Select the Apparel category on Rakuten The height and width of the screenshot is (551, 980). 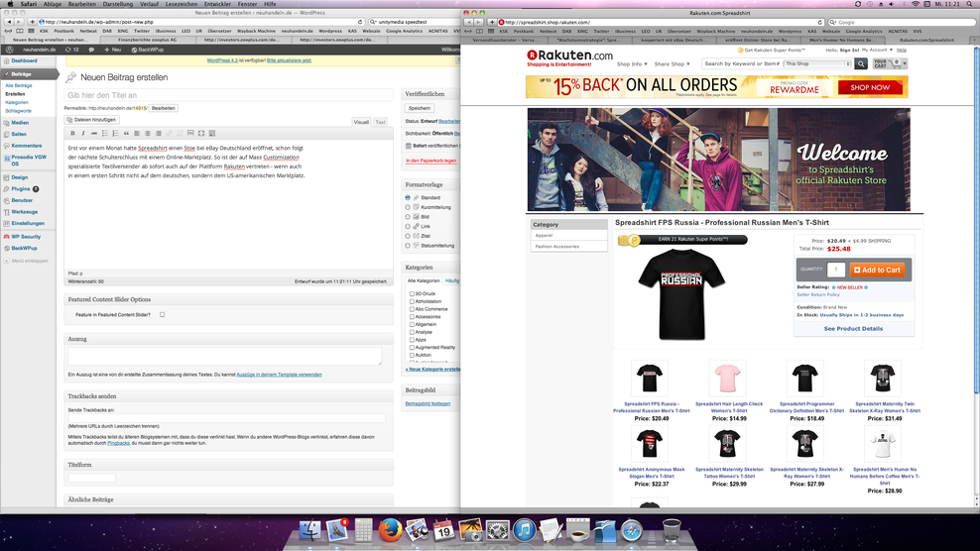click(x=544, y=236)
